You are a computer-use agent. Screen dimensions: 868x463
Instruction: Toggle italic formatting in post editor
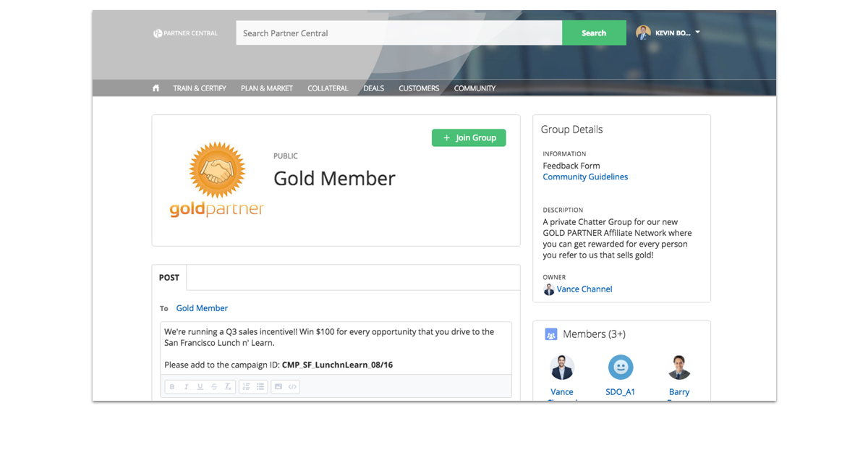click(x=186, y=387)
